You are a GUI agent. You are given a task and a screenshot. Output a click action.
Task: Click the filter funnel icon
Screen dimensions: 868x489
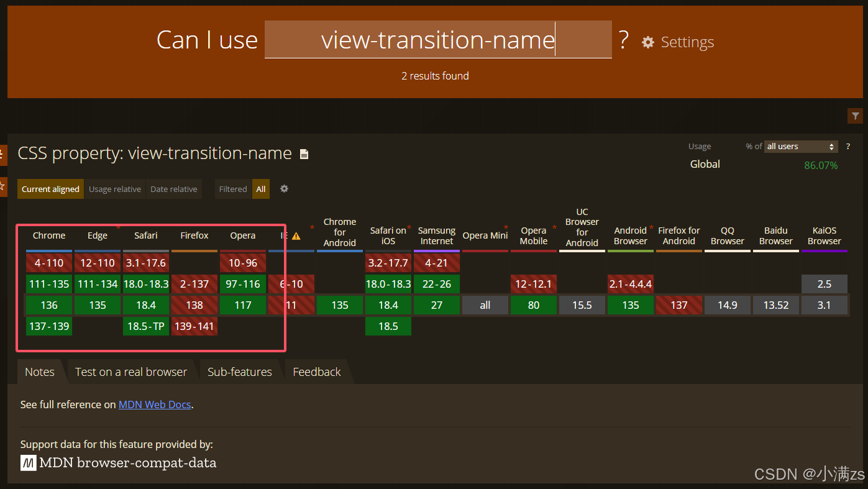pyautogui.click(x=855, y=116)
